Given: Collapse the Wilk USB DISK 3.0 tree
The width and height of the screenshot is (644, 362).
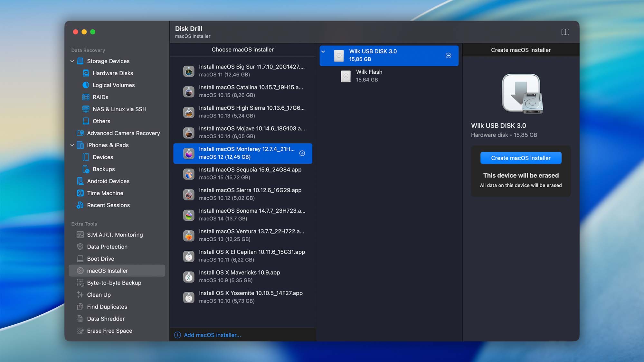Looking at the screenshot, I should (x=323, y=51).
